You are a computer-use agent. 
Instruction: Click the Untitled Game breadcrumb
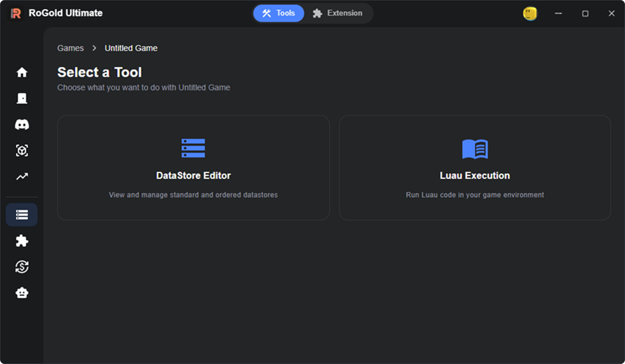[131, 48]
